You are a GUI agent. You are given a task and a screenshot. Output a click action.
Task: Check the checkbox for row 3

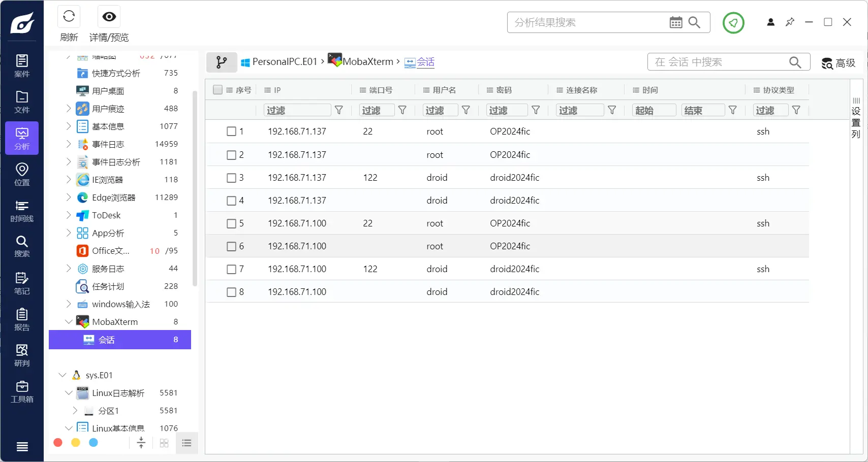tap(231, 178)
